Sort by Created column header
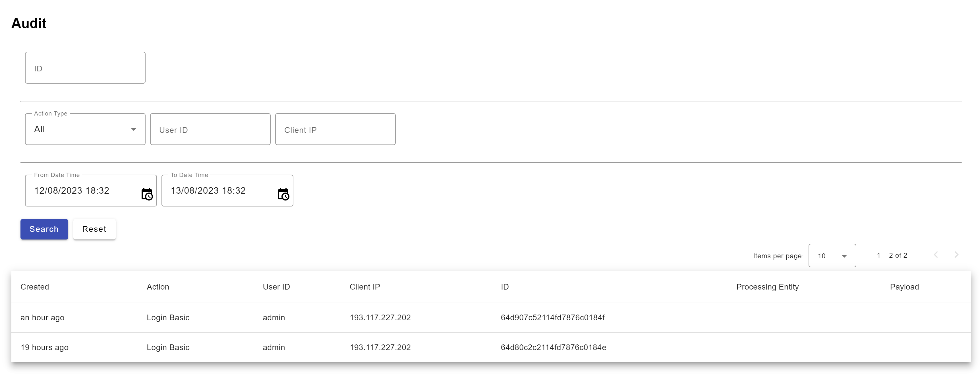Image resolution: width=980 pixels, height=374 pixels. pos(35,287)
